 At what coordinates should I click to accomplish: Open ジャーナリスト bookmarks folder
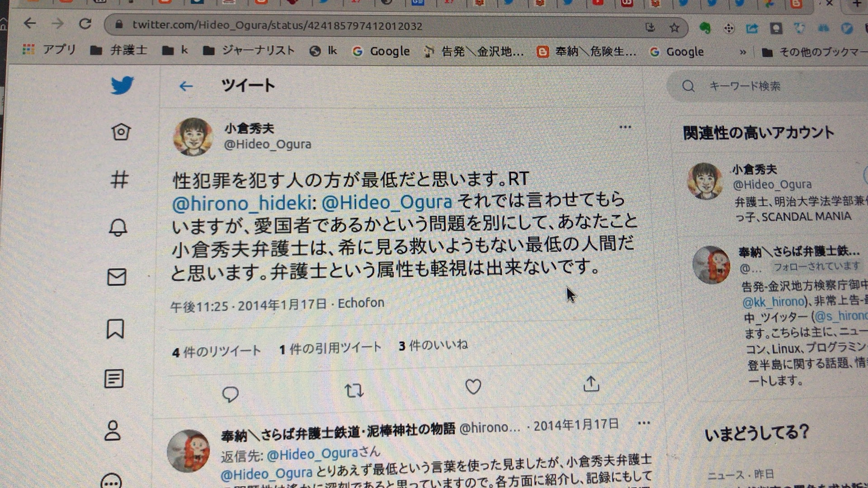click(x=249, y=50)
